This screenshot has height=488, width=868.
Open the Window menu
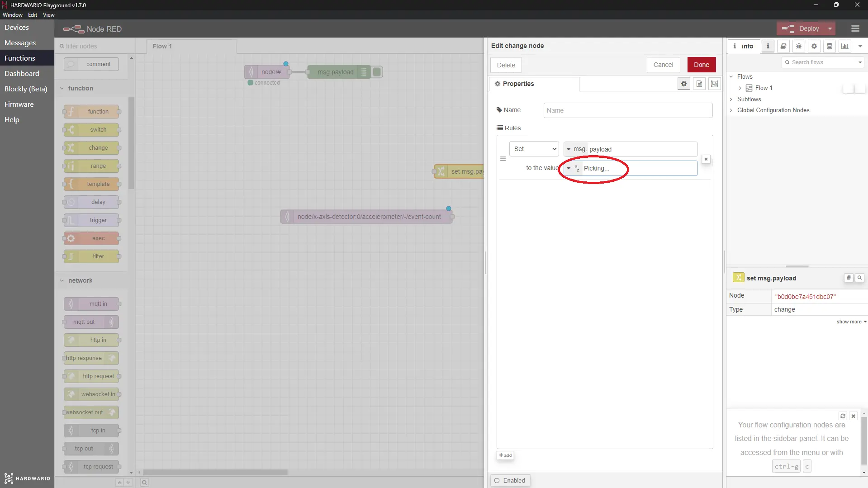tap(13, 15)
